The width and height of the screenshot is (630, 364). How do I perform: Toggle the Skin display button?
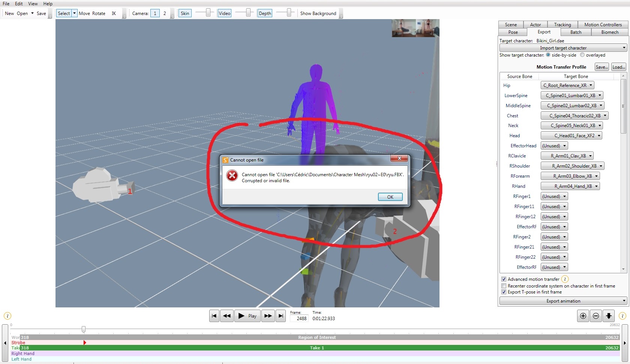185,13
